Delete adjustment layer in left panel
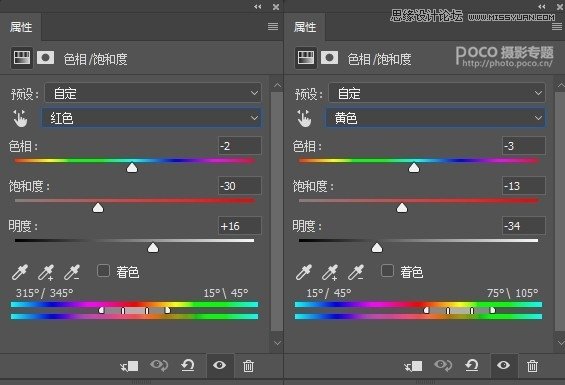 (248, 366)
